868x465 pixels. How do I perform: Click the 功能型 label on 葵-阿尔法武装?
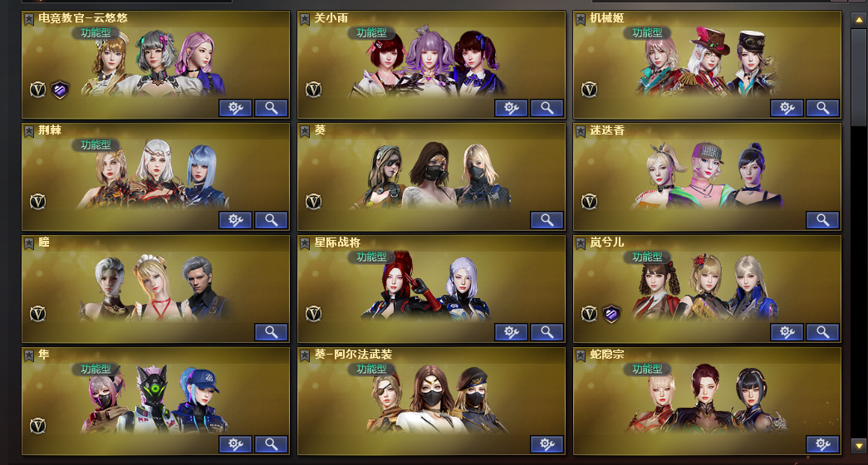pos(371,369)
